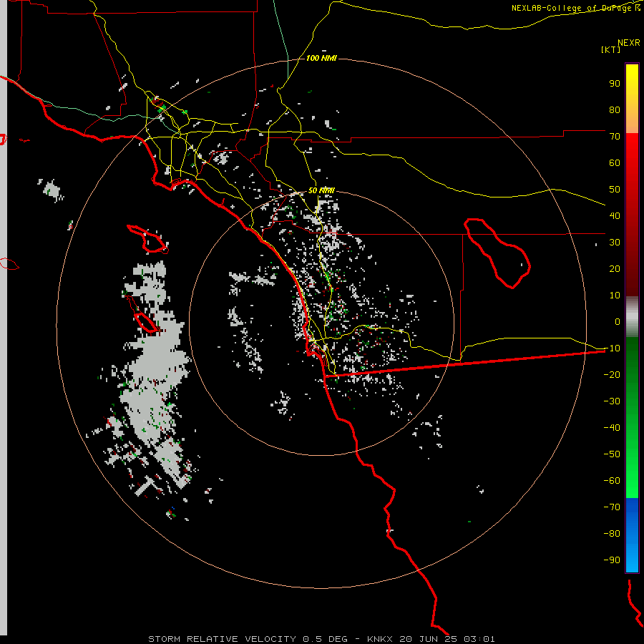This screenshot has height=644, width=644.
Task: Click the -50 value on velocity scale
Action: (612, 454)
